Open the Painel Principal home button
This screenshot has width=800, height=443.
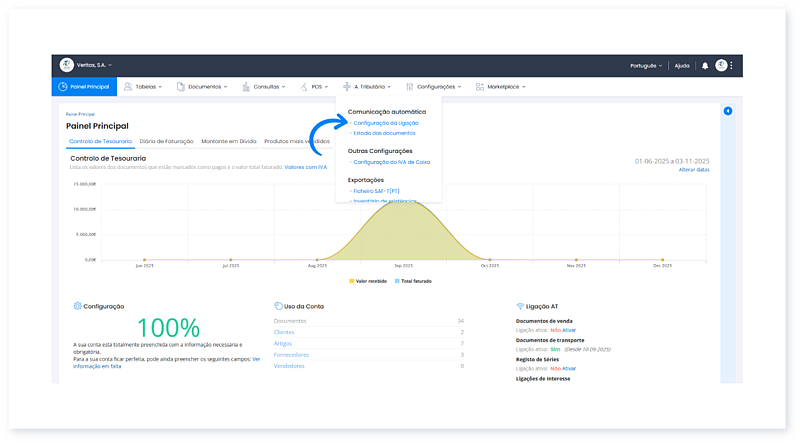83,87
